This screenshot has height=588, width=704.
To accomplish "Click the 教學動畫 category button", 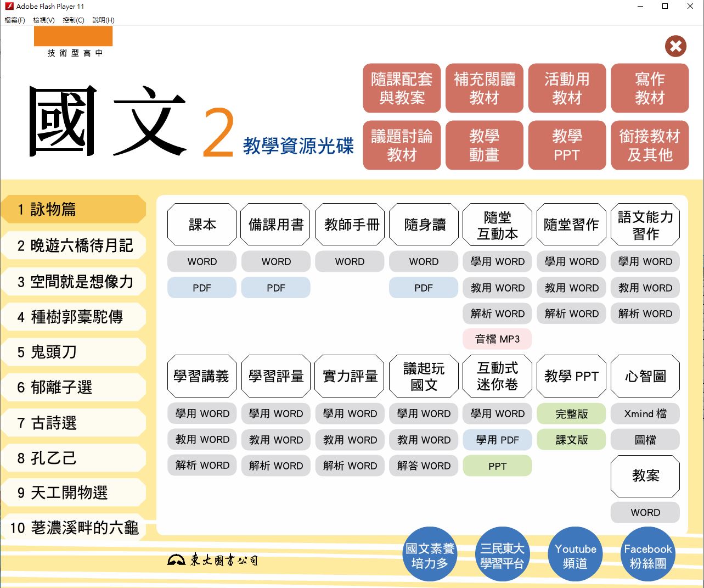I will 484,145.
